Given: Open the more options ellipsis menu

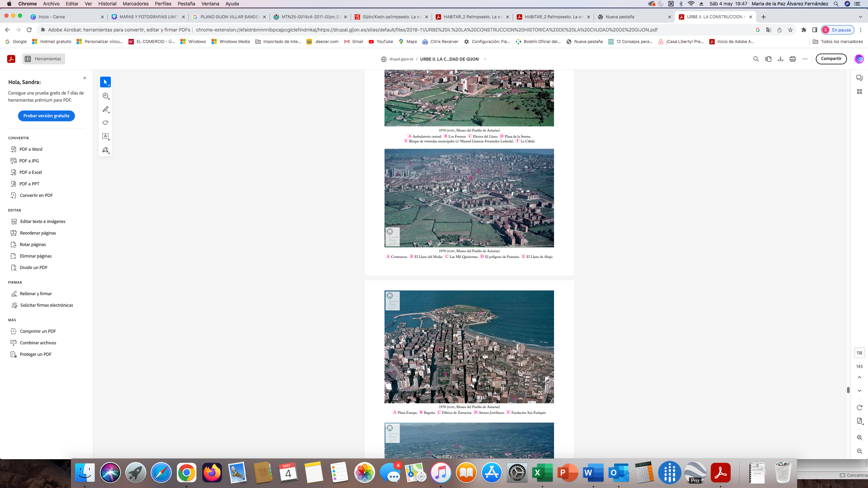Looking at the screenshot, I should (x=805, y=59).
